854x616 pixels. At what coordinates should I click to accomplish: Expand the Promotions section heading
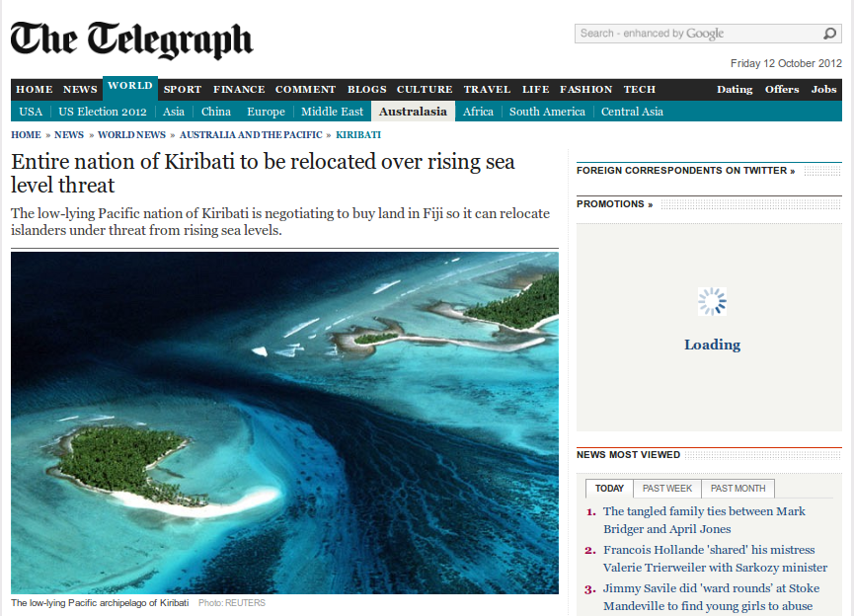(x=614, y=204)
